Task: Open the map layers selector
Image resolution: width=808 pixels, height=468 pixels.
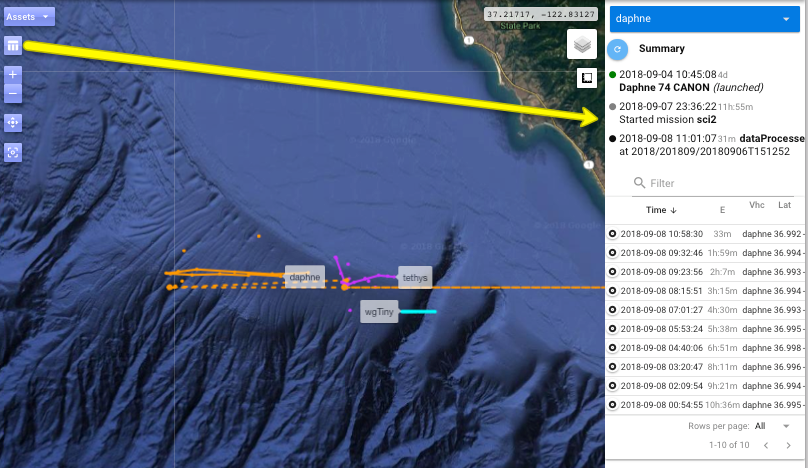Action: (x=582, y=44)
